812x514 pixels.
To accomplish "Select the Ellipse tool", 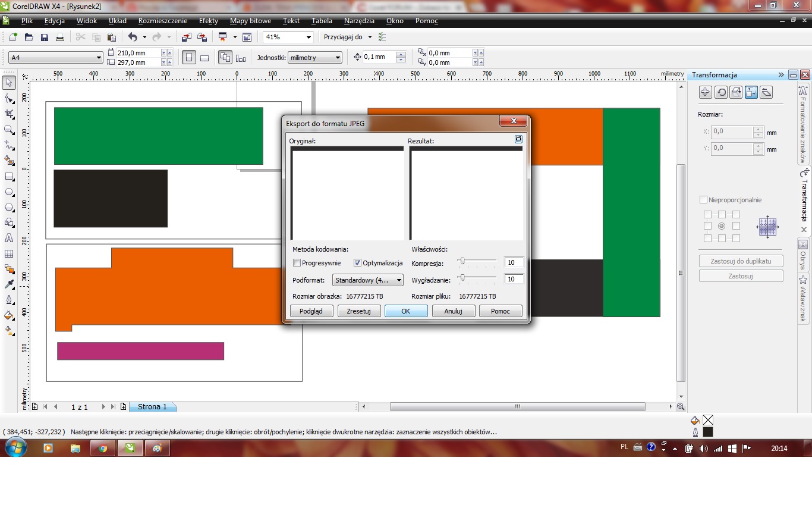I will click(x=9, y=192).
